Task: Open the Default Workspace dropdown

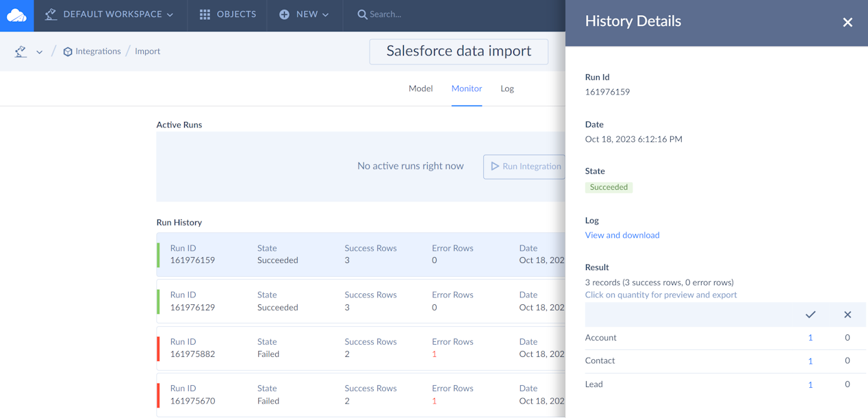Action: [x=109, y=14]
